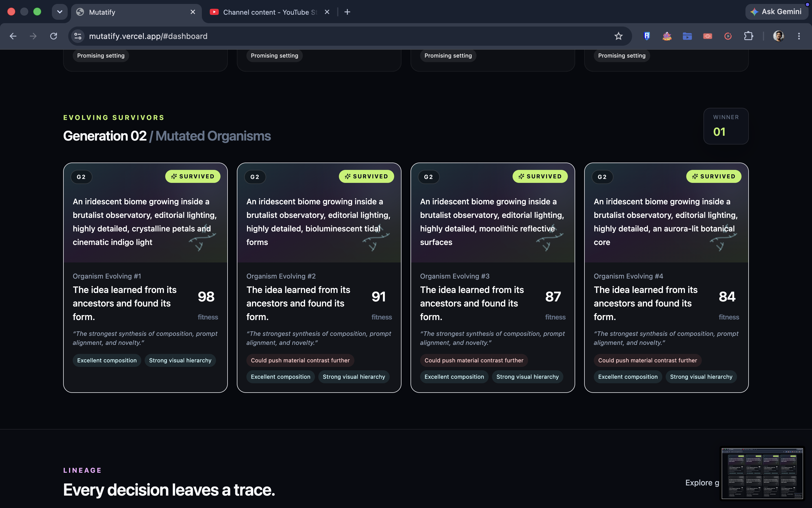Select fitness score 87
Image resolution: width=812 pixels, height=508 pixels.
point(553,296)
